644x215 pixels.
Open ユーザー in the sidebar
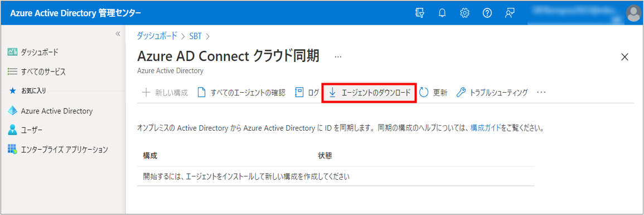pos(26,130)
